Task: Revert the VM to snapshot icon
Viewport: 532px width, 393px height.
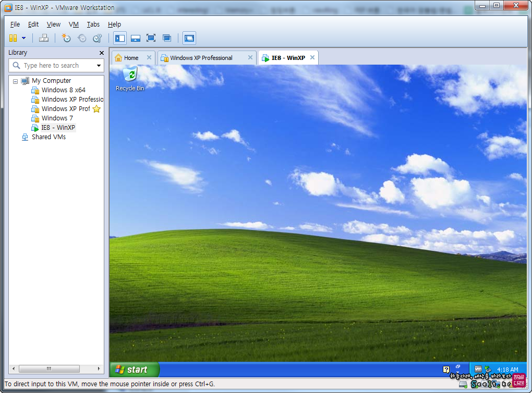Action: pyautogui.click(x=82, y=38)
